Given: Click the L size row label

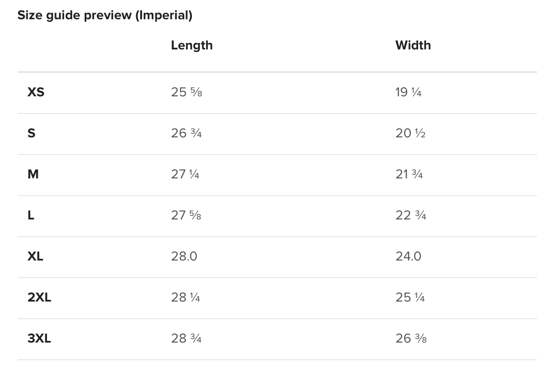Looking at the screenshot, I should [31, 215].
